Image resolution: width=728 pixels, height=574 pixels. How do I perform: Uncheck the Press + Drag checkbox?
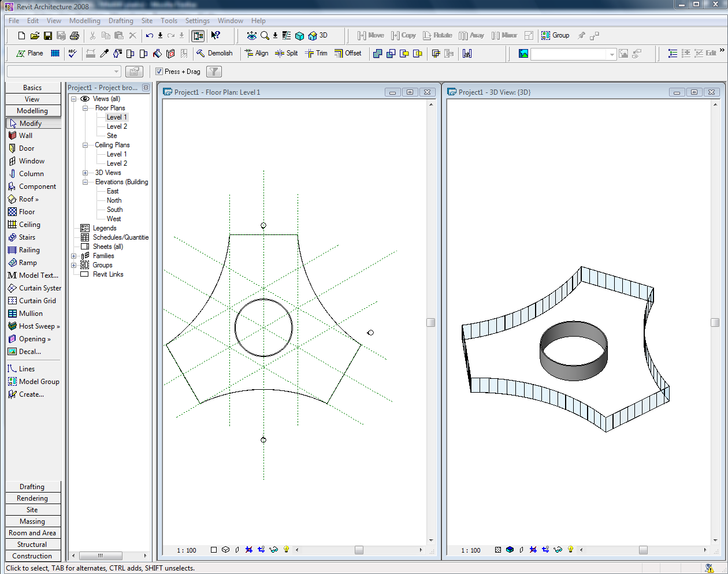(x=159, y=72)
